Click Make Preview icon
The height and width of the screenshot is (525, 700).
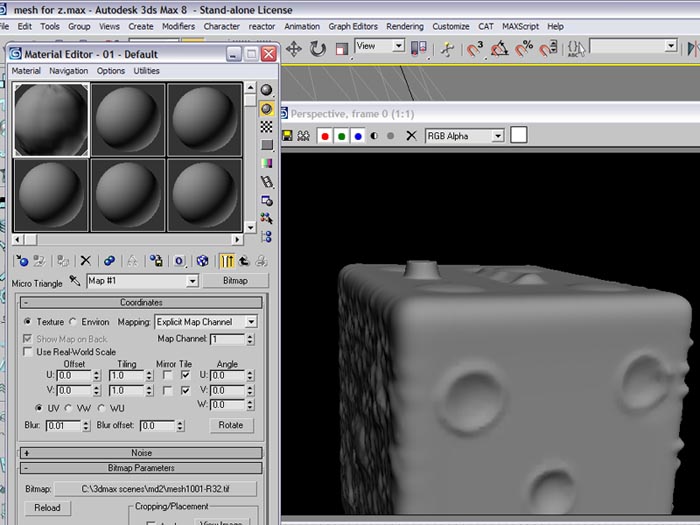tap(267, 182)
